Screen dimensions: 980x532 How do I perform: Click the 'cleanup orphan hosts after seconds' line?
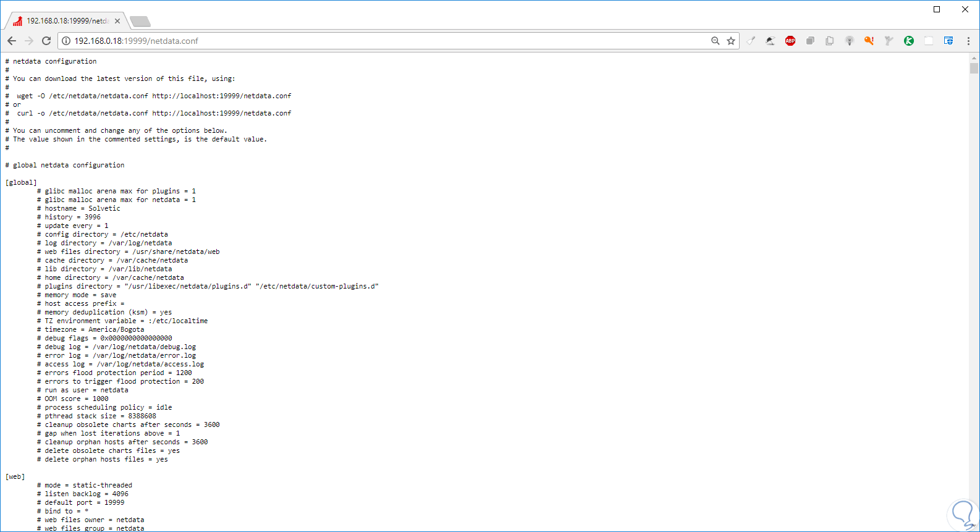coord(122,442)
